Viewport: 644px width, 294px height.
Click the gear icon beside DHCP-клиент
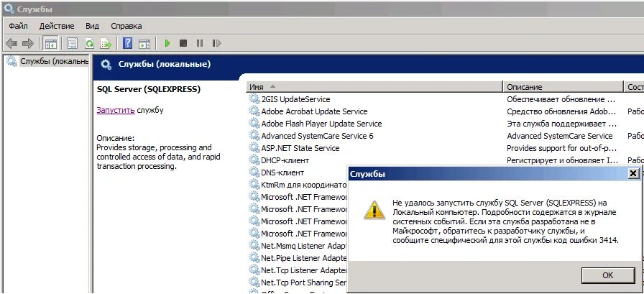254,160
